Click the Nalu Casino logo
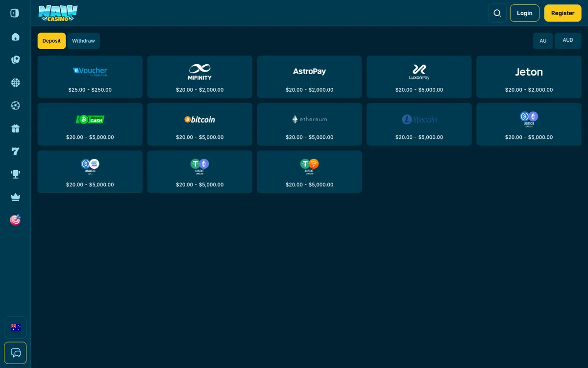The width and height of the screenshot is (588, 368). tap(58, 13)
